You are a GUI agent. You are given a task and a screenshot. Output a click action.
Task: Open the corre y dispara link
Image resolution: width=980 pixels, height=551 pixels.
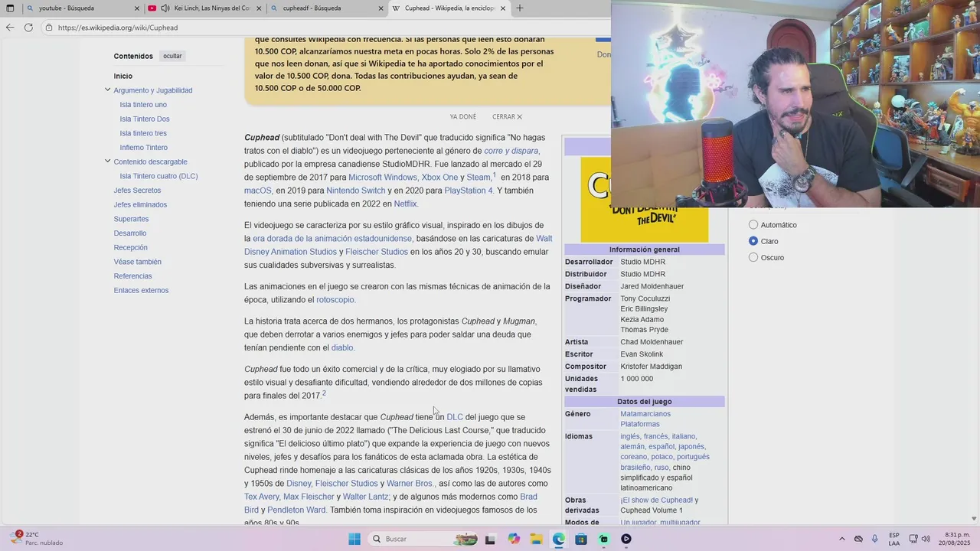coord(511,151)
